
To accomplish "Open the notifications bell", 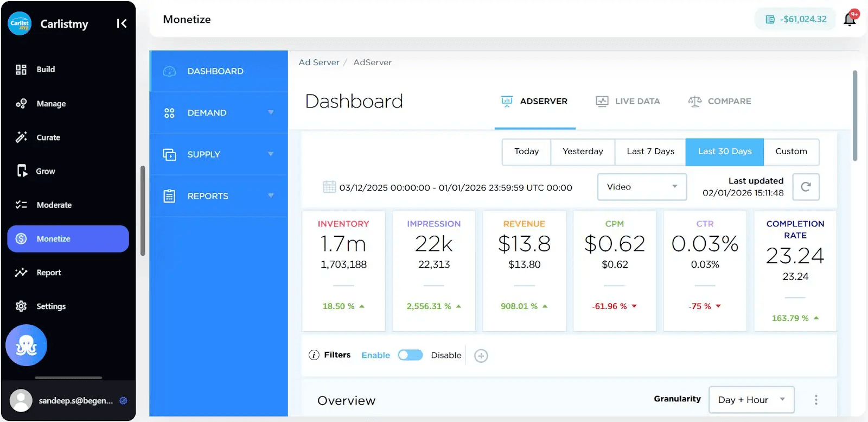I will click(x=850, y=19).
